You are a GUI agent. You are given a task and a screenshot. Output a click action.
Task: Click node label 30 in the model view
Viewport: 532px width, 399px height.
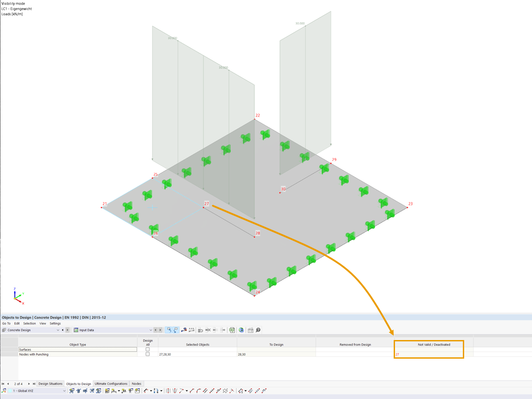283,189
